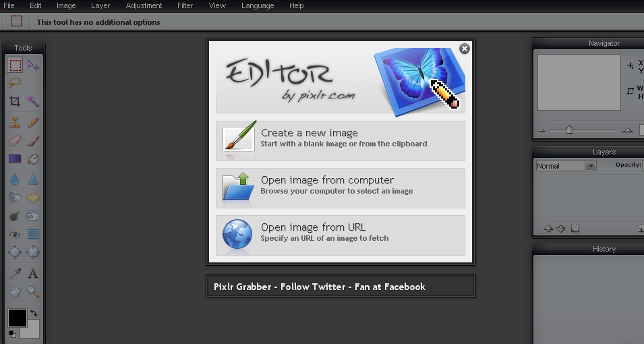Open the Follow Twitter link
The width and height of the screenshot is (644, 344).
pyautogui.click(x=313, y=287)
